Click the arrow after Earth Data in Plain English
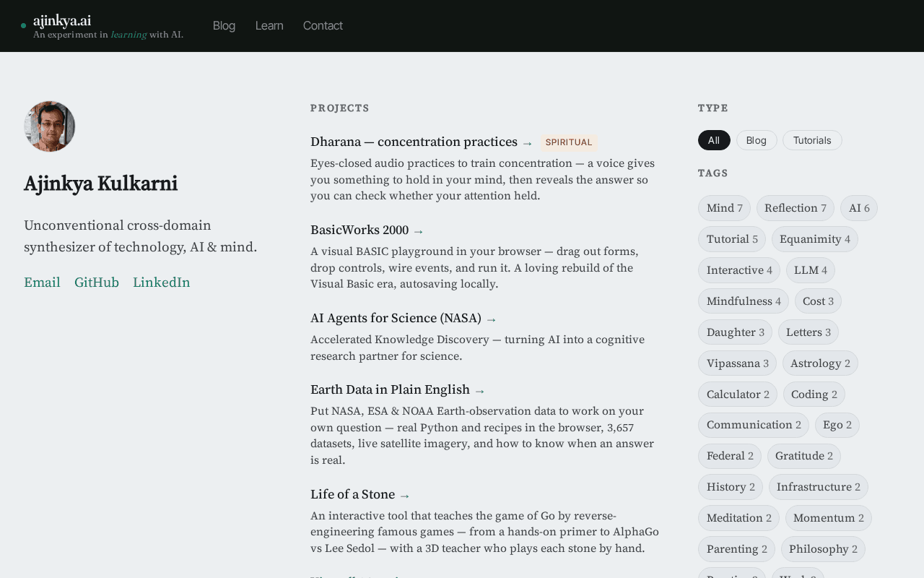Image resolution: width=924 pixels, height=578 pixels. (479, 391)
